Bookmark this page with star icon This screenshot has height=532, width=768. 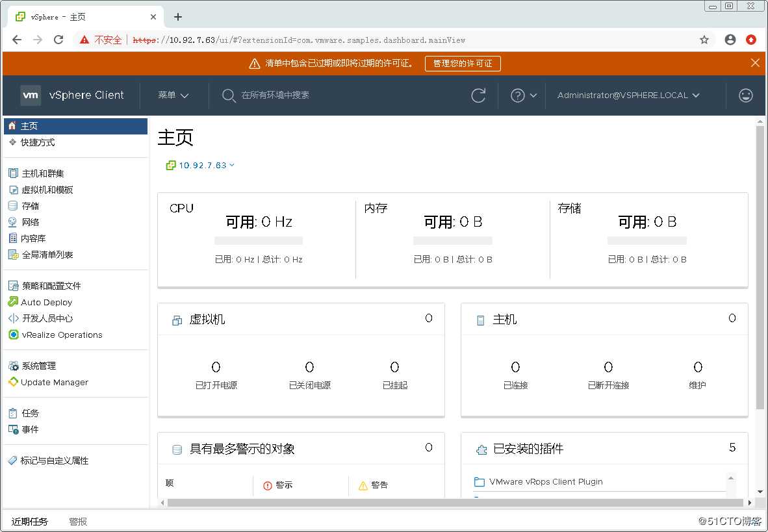pyautogui.click(x=704, y=40)
